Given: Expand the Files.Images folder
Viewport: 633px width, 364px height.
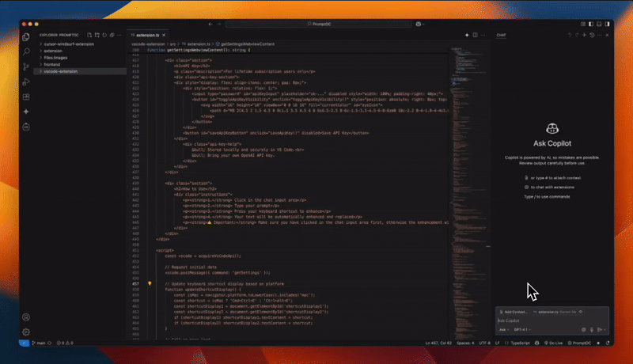Looking at the screenshot, I should 80,58.
